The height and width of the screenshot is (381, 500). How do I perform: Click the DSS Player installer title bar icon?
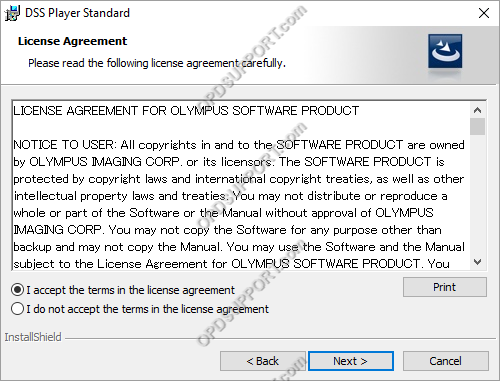12,13
